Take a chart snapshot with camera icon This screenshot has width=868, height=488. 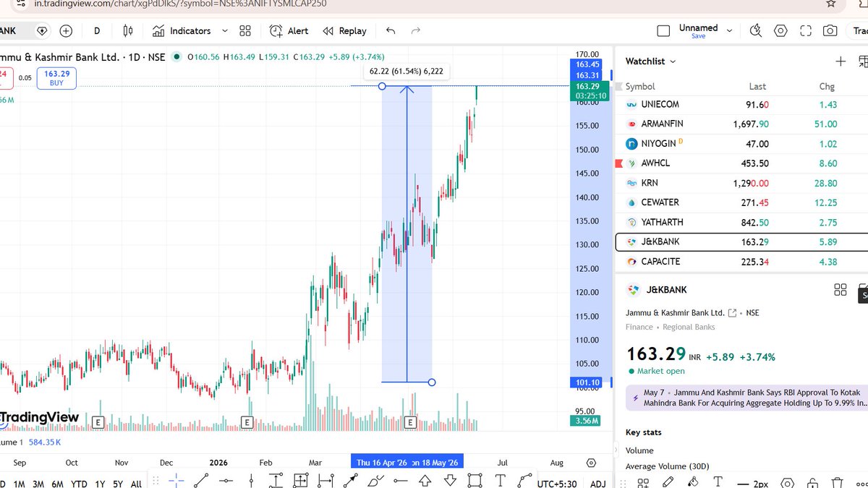tap(830, 31)
